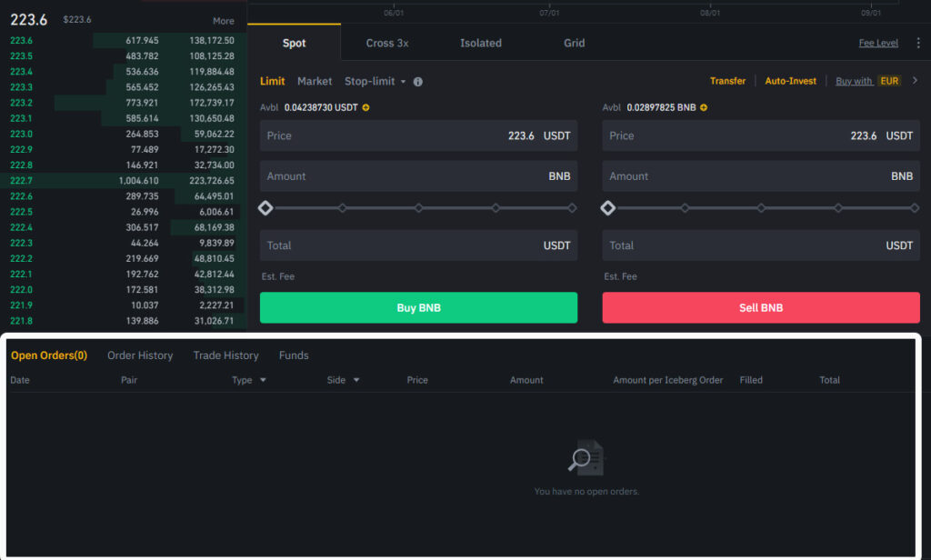The image size is (931, 560).
Task: Open the Grid trading tab
Action: coord(575,43)
